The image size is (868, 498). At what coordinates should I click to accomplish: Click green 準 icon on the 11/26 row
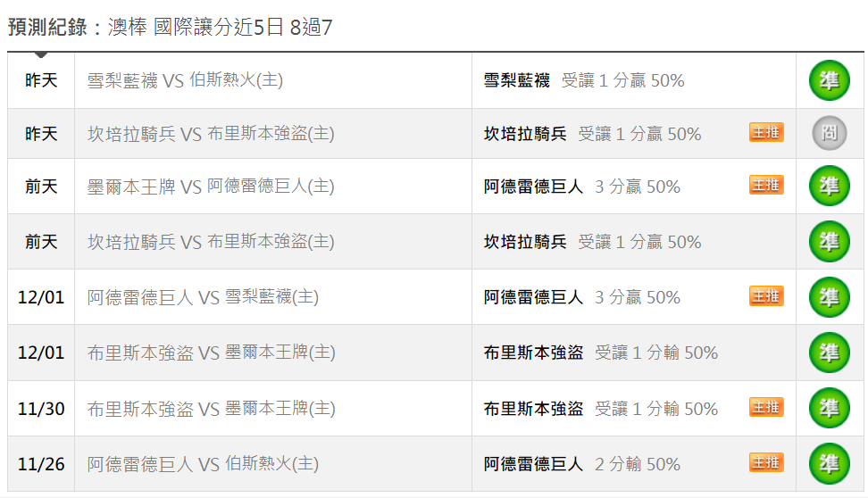pos(830,464)
